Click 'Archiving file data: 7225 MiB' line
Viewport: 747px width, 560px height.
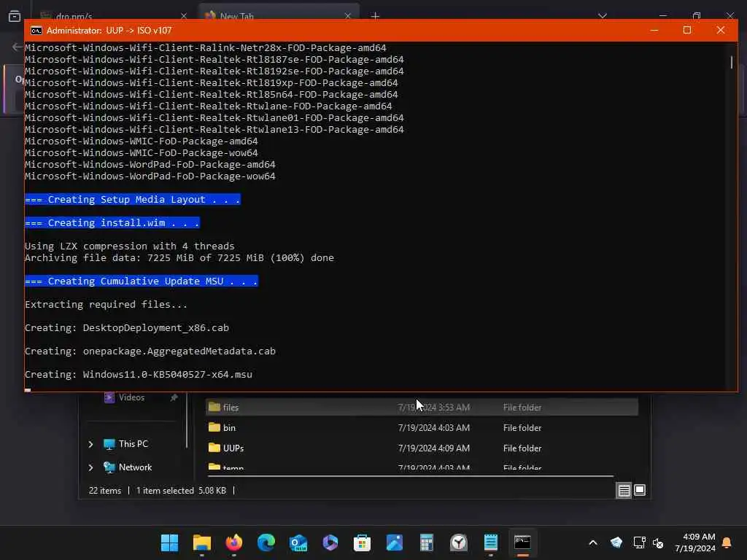tap(179, 257)
